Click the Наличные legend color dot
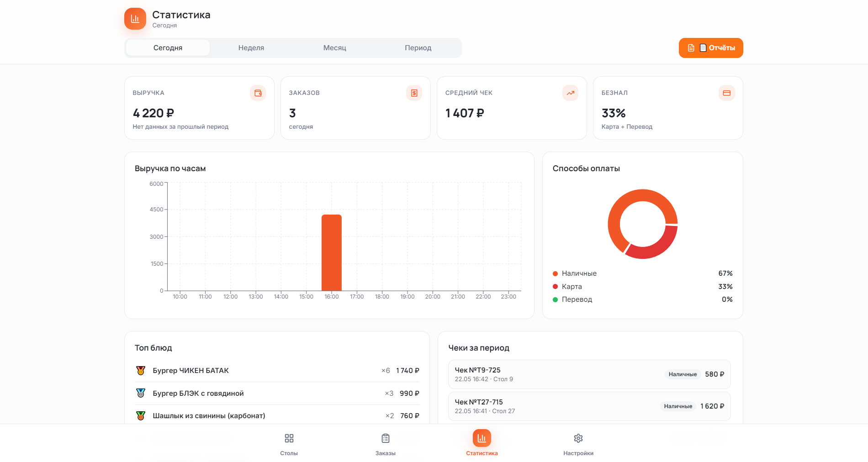 pos(556,273)
